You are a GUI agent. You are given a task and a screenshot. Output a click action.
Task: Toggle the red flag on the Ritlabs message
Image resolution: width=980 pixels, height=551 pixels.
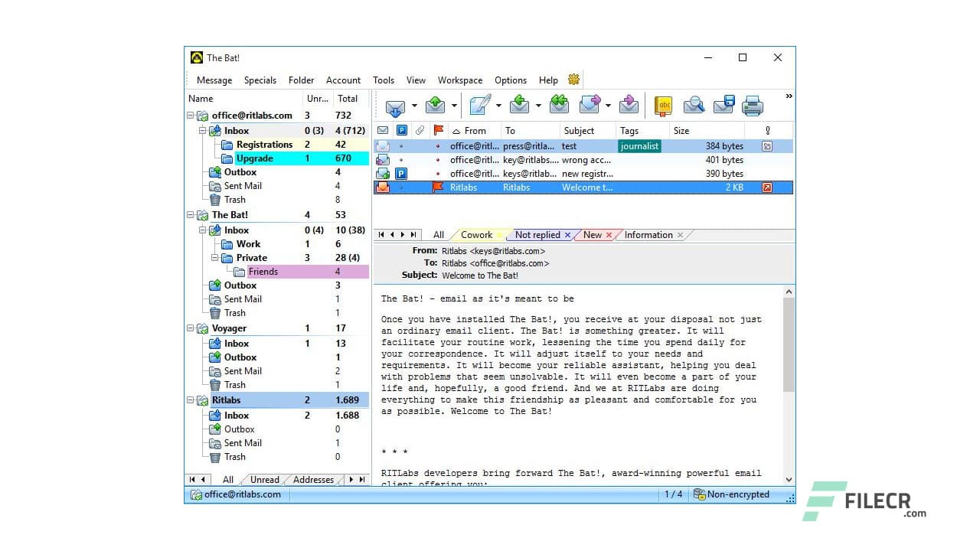pyautogui.click(x=438, y=187)
